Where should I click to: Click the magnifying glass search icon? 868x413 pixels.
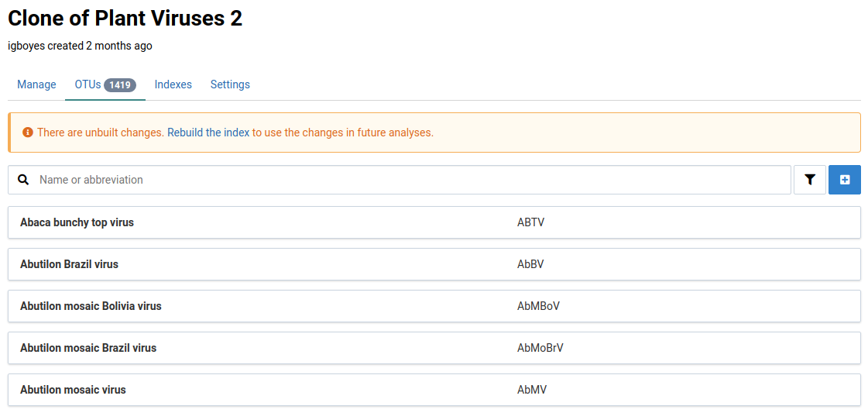pyautogui.click(x=24, y=180)
